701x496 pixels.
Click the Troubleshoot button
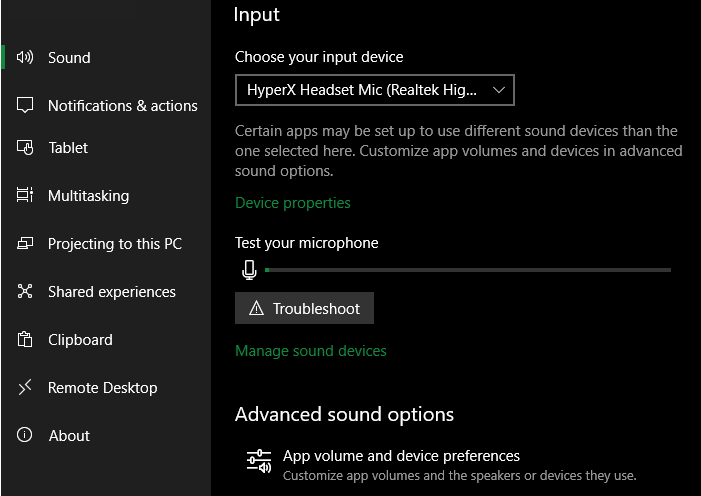(x=304, y=308)
